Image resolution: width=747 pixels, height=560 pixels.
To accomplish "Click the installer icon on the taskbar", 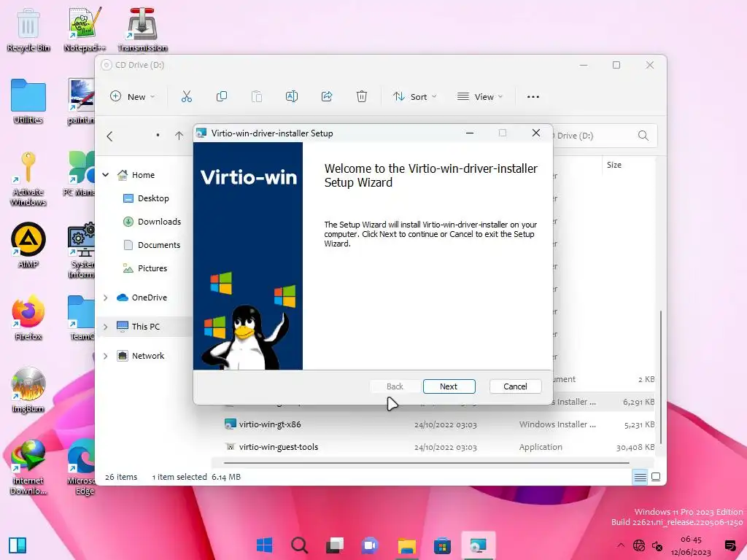I will click(478, 545).
